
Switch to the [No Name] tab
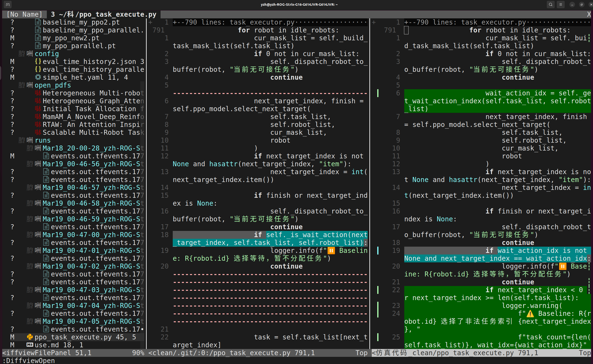coord(24,15)
